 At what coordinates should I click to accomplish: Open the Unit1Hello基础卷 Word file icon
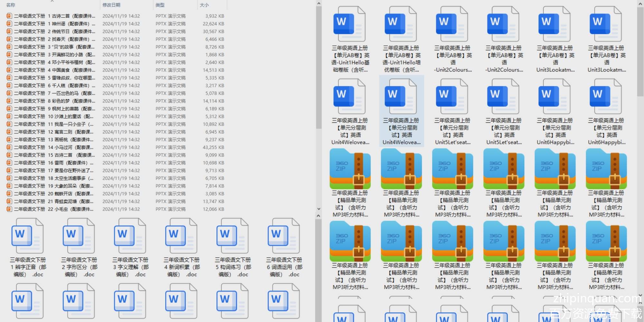tap(350, 24)
